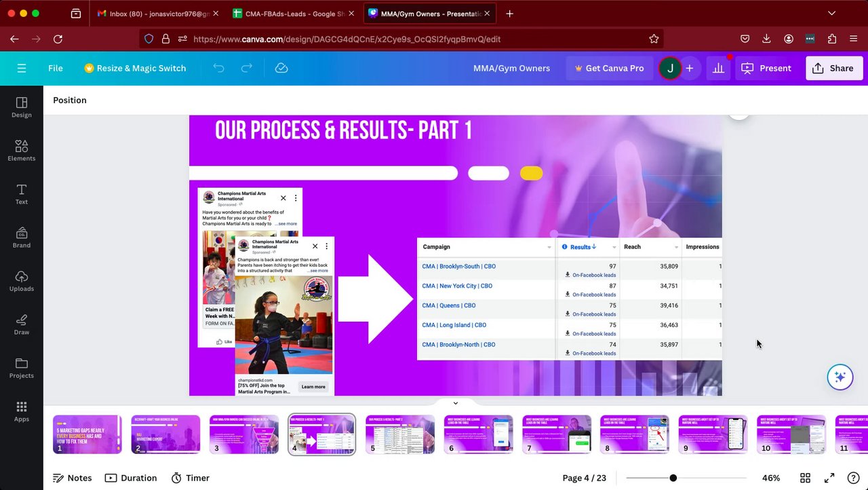Viewport: 868px width, 490px height.
Task: Collapse the page thumbnails strip
Action: tap(455, 403)
